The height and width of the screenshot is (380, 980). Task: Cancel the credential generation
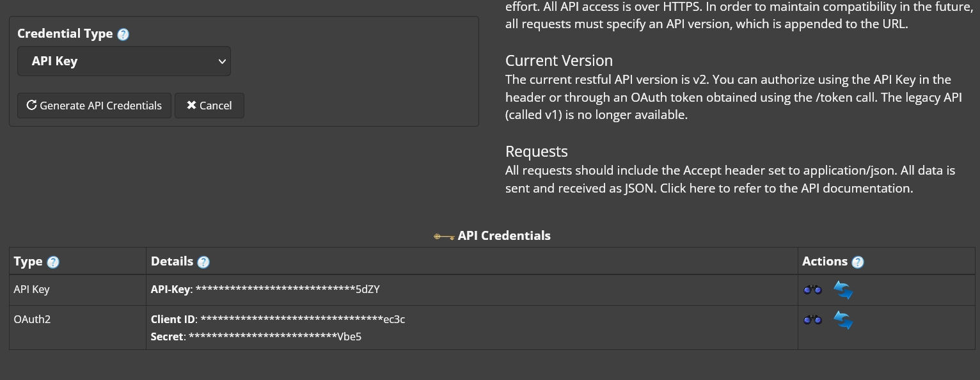pos(209,106)
